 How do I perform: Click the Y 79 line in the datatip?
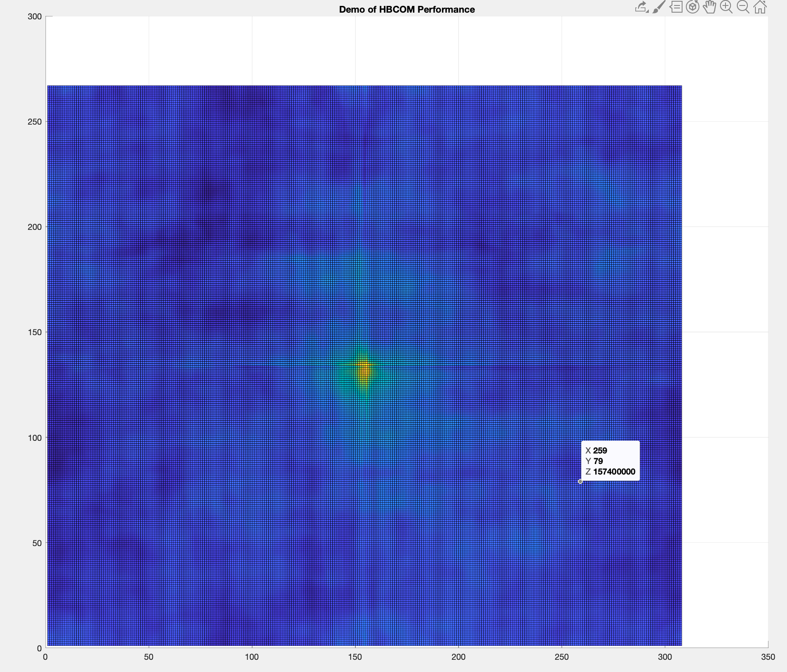[594, 461]
